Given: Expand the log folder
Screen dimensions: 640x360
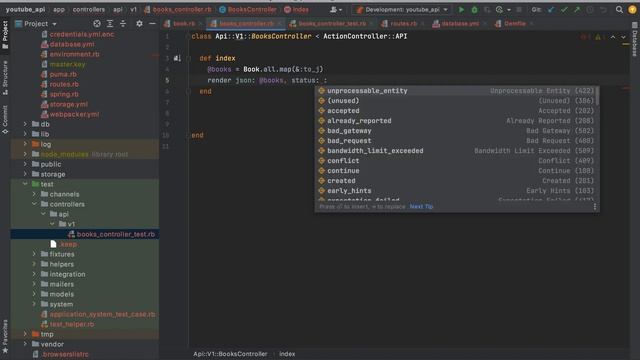Looking at the screenshot, I should click(25, 144).
